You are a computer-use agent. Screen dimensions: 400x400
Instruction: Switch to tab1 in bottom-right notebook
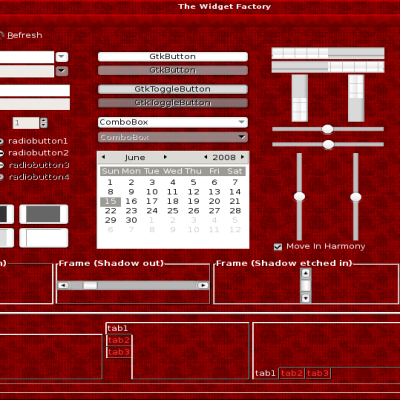coord(266,373)
